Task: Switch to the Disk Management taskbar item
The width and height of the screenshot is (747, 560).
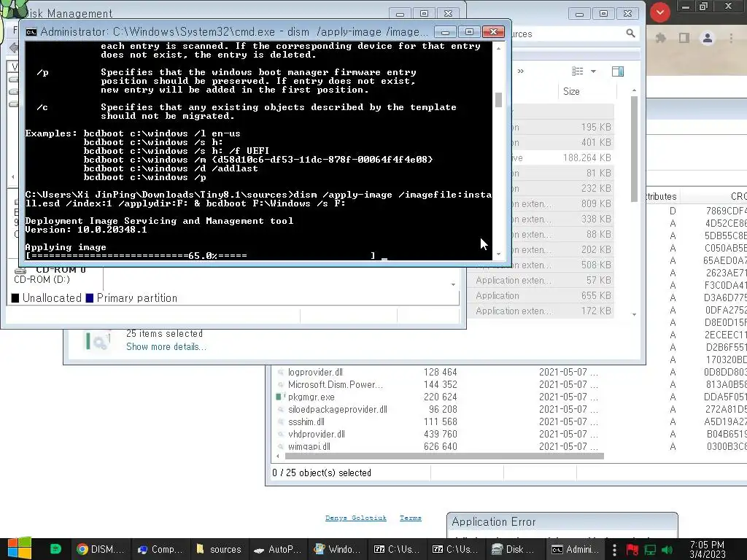Action: point(513,549)
